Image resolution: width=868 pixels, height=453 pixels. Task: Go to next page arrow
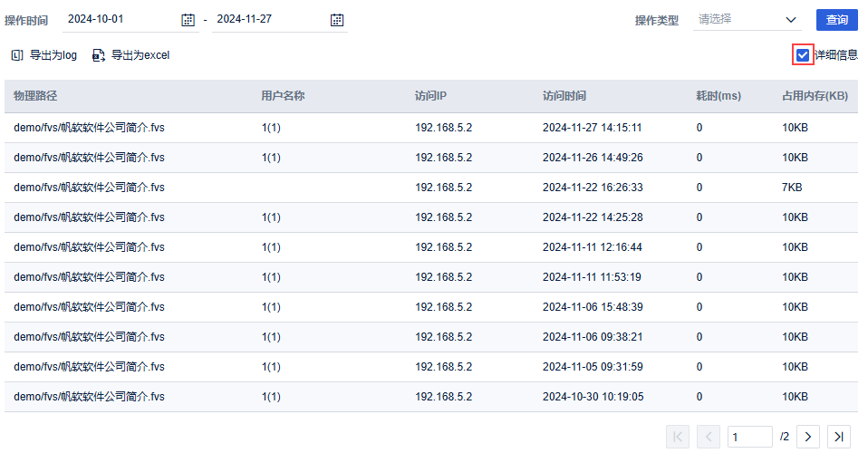coord(807,437)
